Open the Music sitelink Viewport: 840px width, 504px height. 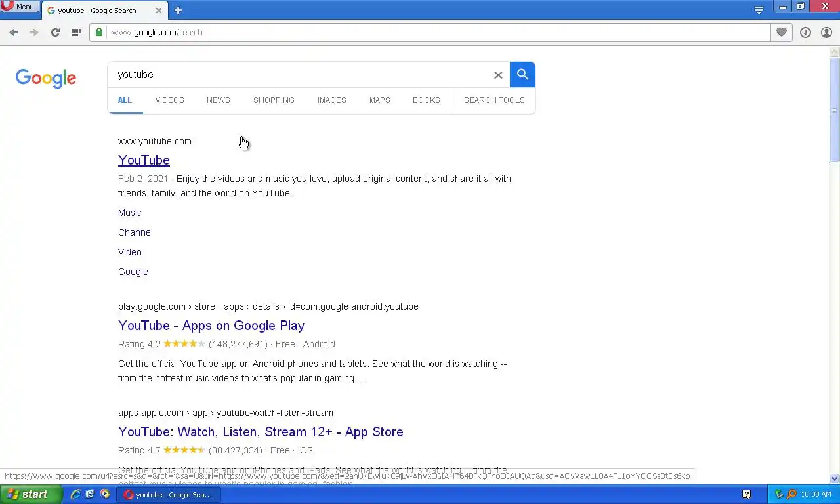[x=130, y=213]
